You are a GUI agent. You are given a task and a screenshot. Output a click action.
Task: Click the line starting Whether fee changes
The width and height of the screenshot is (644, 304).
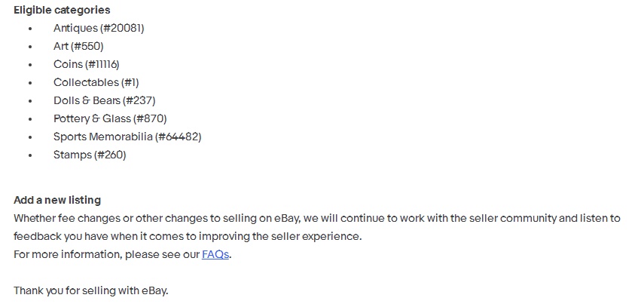316,219
